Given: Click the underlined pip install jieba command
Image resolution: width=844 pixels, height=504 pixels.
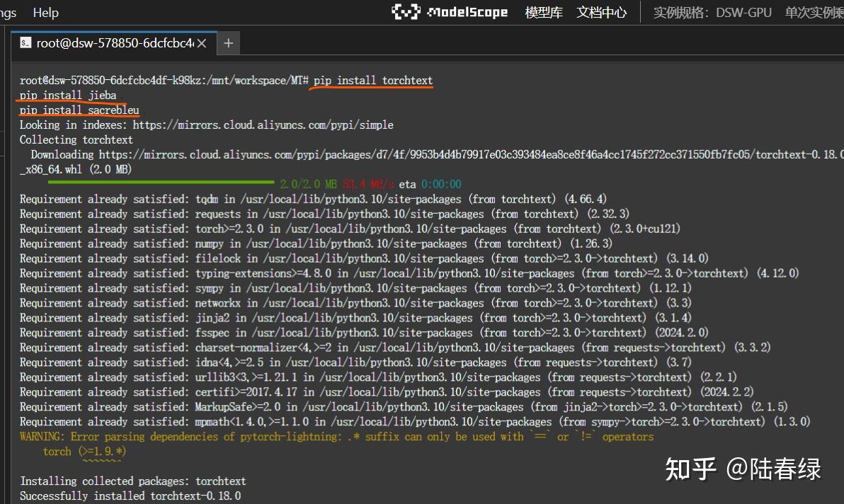Looking at the screenshot, I should tap(67, 95).
